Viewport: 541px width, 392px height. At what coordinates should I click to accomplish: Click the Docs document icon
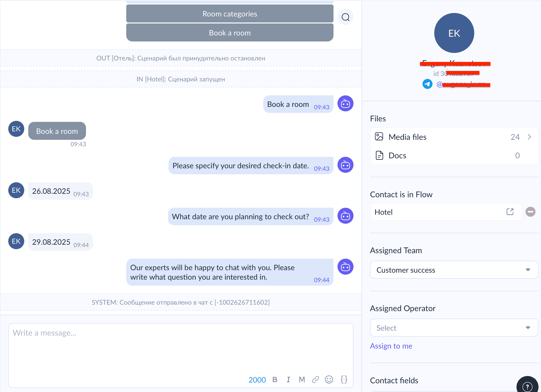coord(379,155)
